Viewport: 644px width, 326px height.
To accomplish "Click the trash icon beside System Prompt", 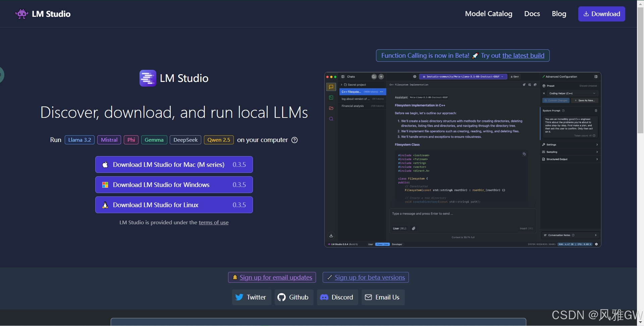I will [x=596, y=110].
